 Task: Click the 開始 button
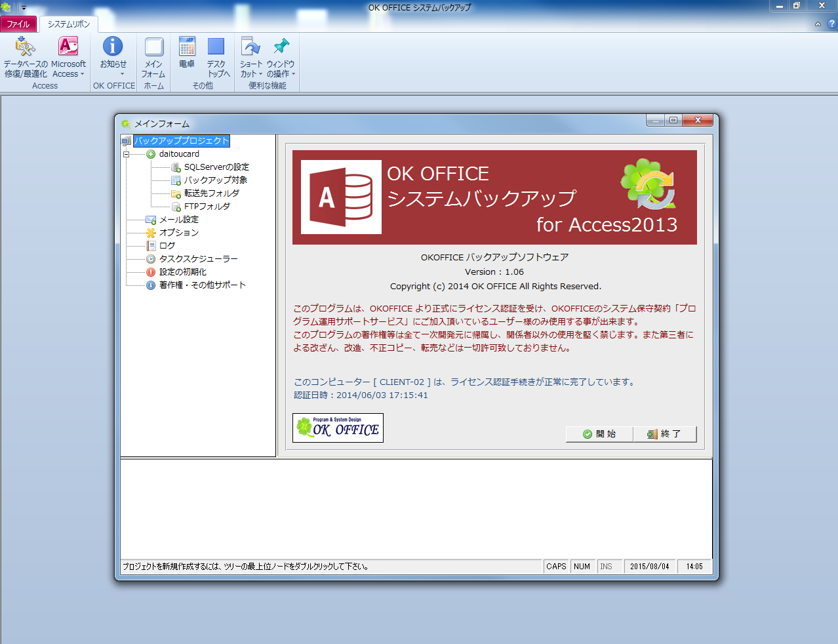(599, 434)
